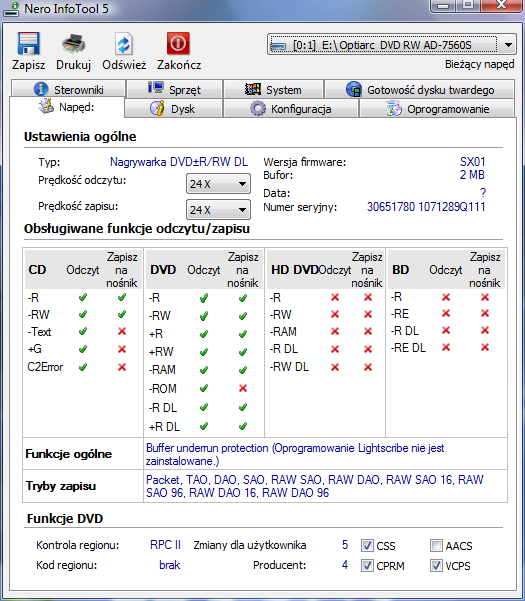Click the green check for DVD +RW read
This screenshot has width=525, height=601.
tap(204, 351)
